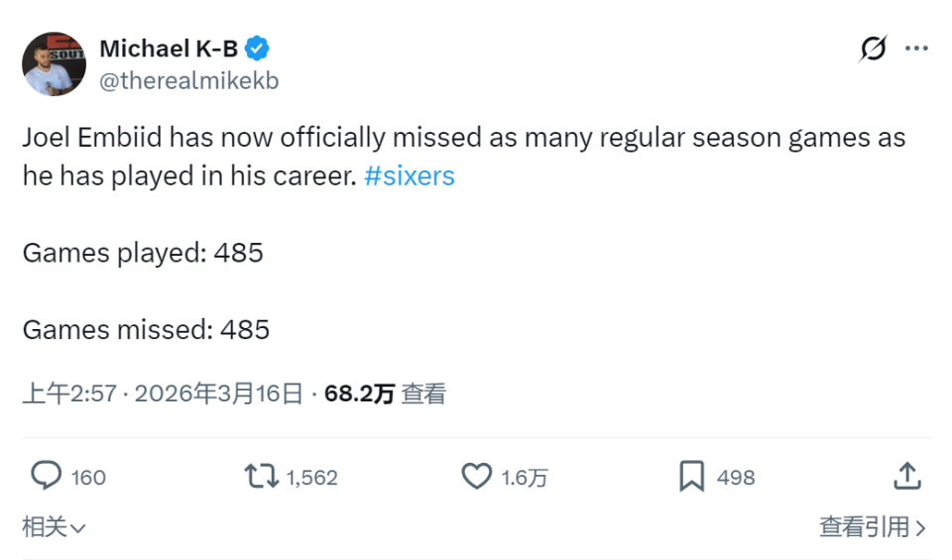
Task: Click the @therealmikekb handle
Action: pos(189,81)
